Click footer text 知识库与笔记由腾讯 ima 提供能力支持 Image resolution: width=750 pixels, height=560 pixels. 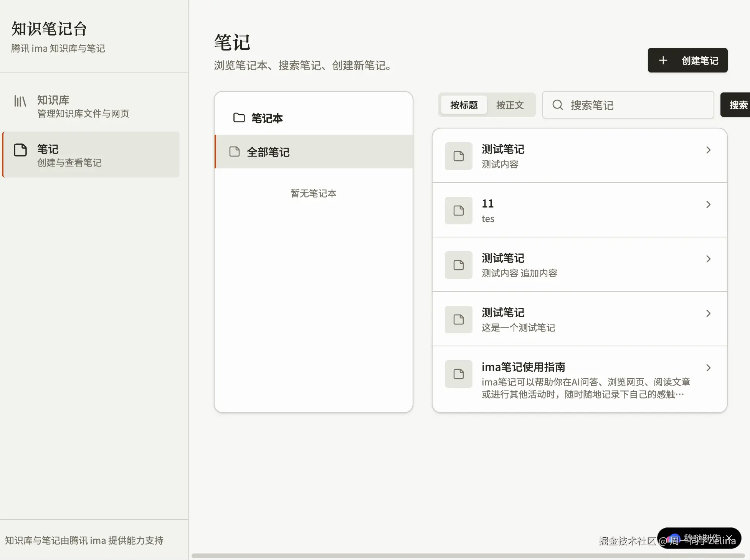(x=84, y=540)
